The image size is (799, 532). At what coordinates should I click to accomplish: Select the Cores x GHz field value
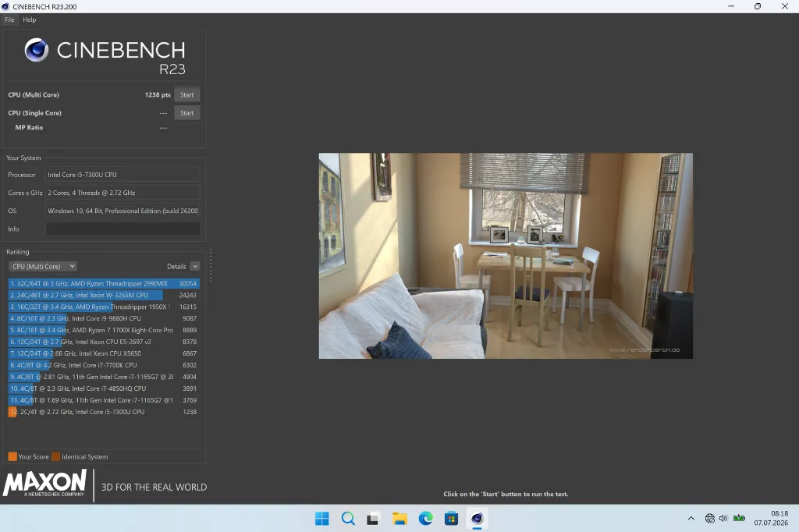click(123, 193)
